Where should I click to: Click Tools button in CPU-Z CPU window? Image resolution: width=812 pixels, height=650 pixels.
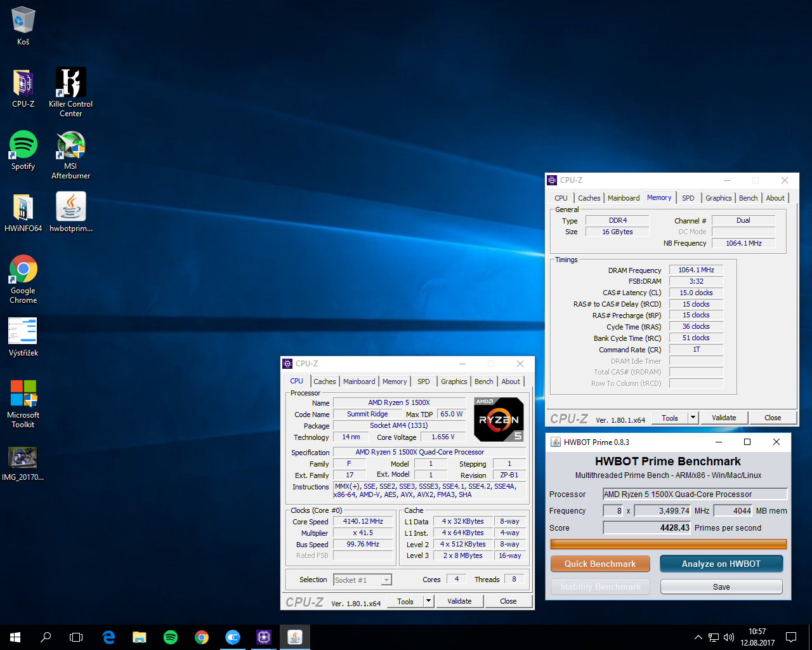click(x=405, y=601)
